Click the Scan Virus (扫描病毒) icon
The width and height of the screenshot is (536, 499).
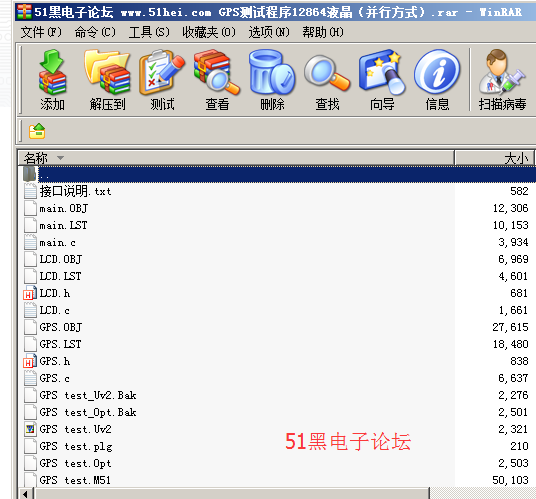click(502, 80)
